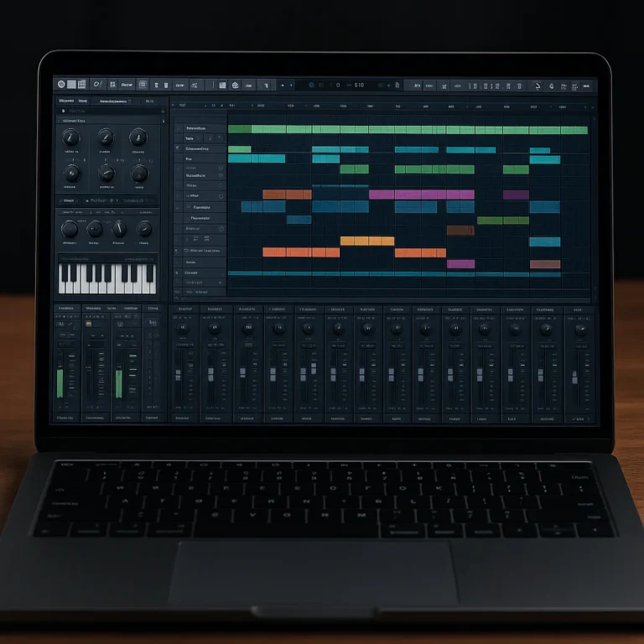
Task: Click the circular home-shaped toolbar icon
Action: (x=236, y=85)
